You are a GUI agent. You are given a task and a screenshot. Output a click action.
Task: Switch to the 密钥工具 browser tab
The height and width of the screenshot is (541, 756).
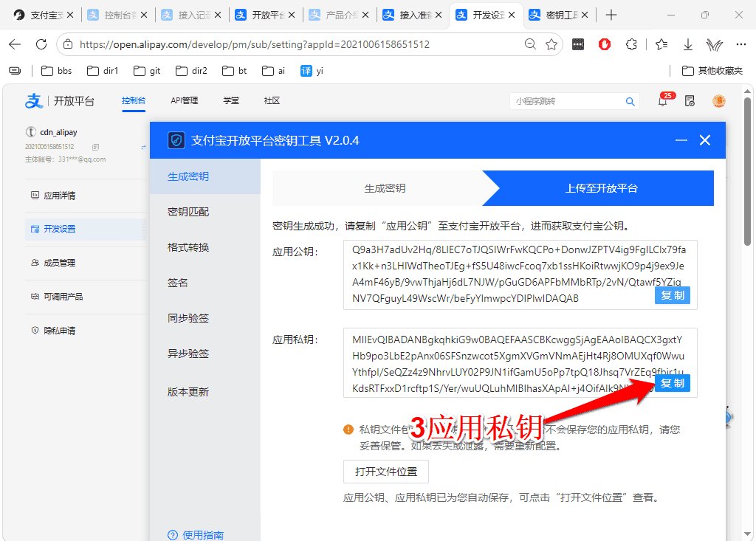click(558, 15)
